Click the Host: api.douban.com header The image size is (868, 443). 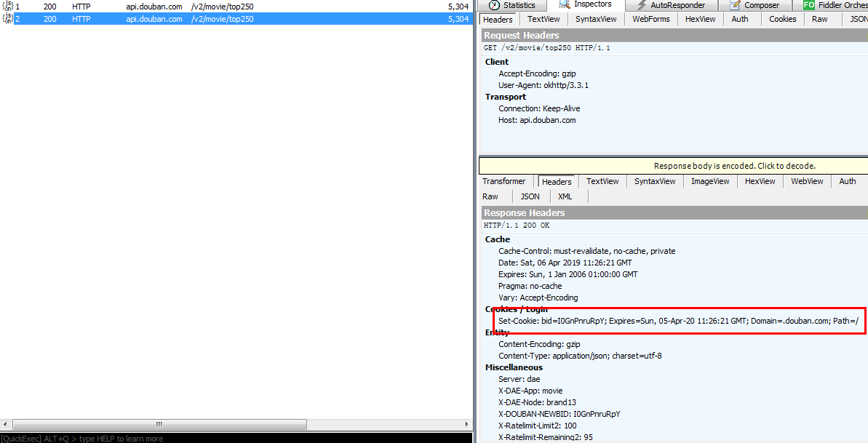tap(537, 119)
